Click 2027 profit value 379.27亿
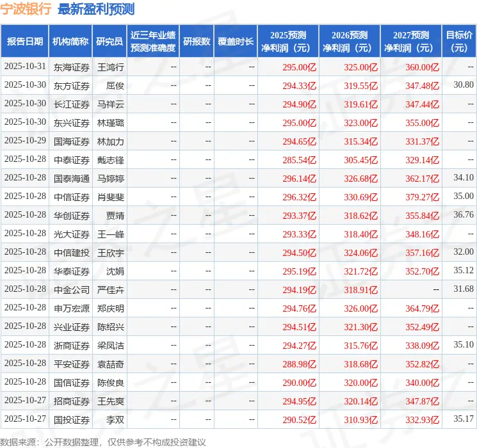 [422, 197]
